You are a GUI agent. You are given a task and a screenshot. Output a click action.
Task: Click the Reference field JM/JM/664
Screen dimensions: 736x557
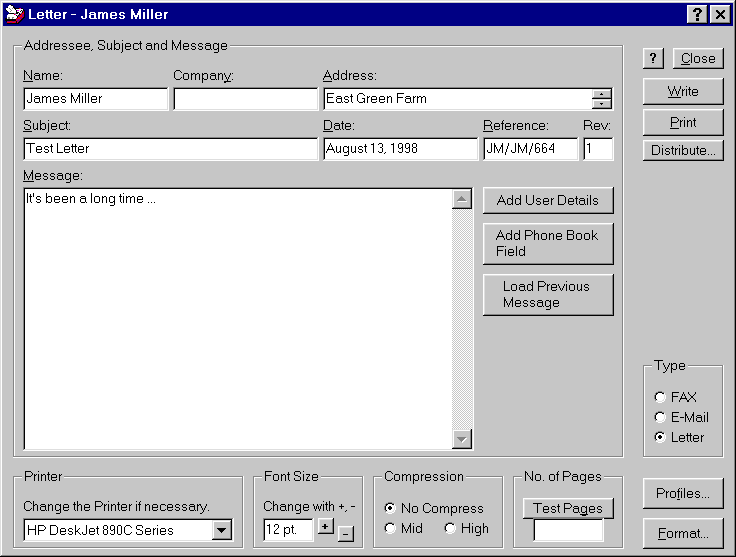(531, 149)
